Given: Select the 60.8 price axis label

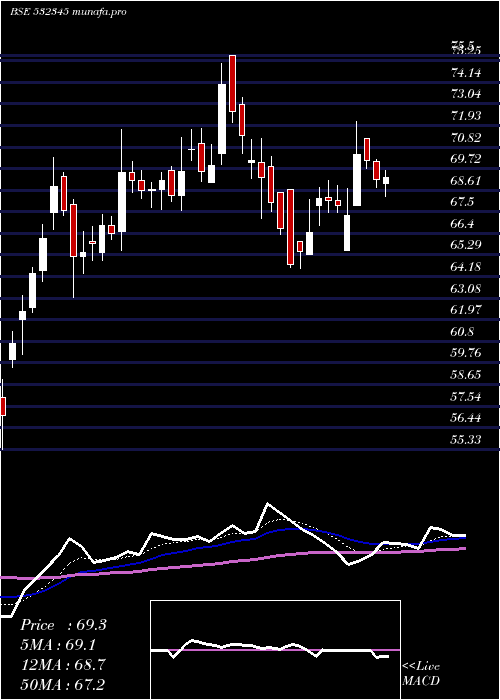Looking at the screenshot, I should coord(462,332).
